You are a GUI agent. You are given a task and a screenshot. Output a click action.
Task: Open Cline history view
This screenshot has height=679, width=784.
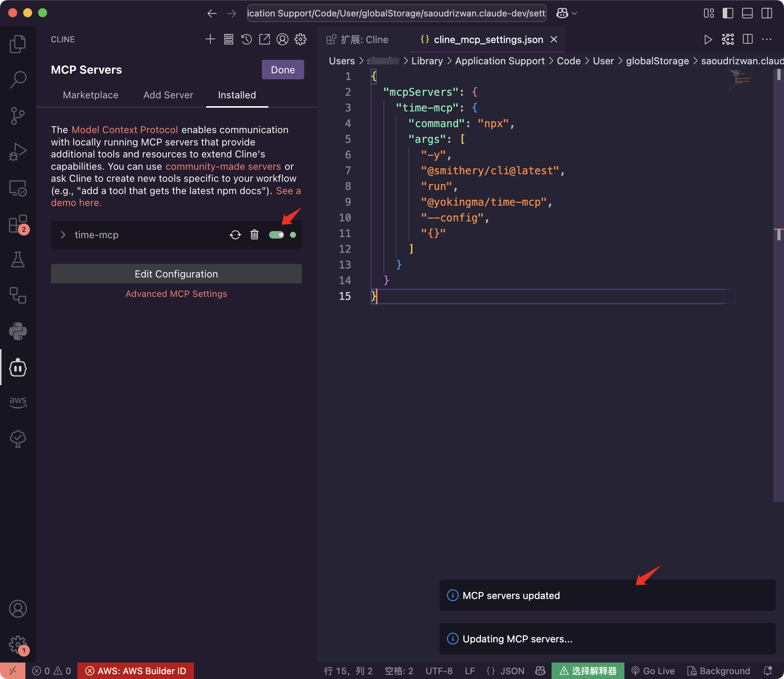point(247,39)
